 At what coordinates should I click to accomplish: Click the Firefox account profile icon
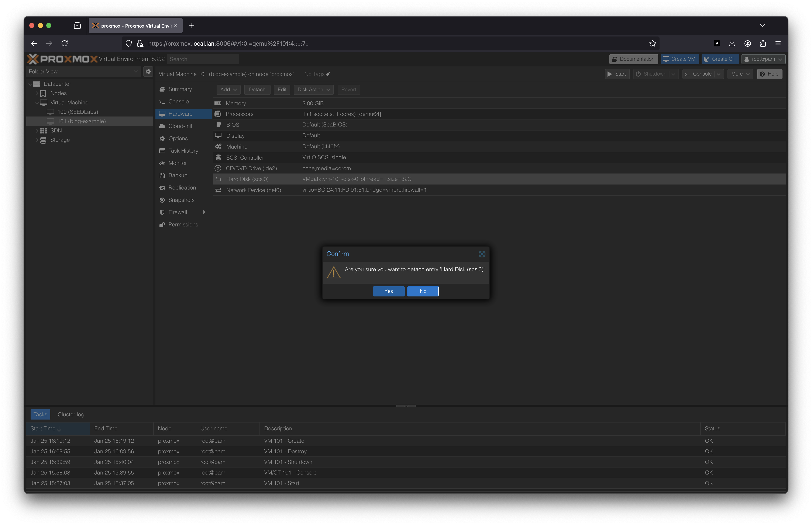(x=747, y=43)
